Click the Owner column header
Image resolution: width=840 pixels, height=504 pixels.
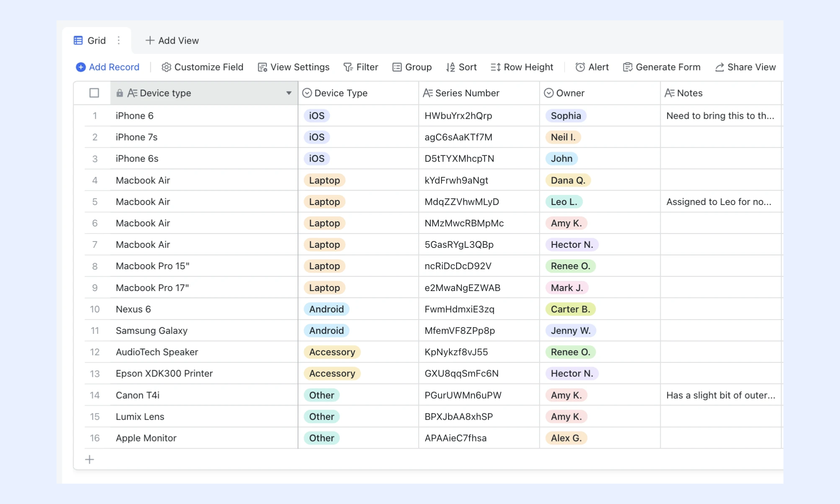coord(600,93)
